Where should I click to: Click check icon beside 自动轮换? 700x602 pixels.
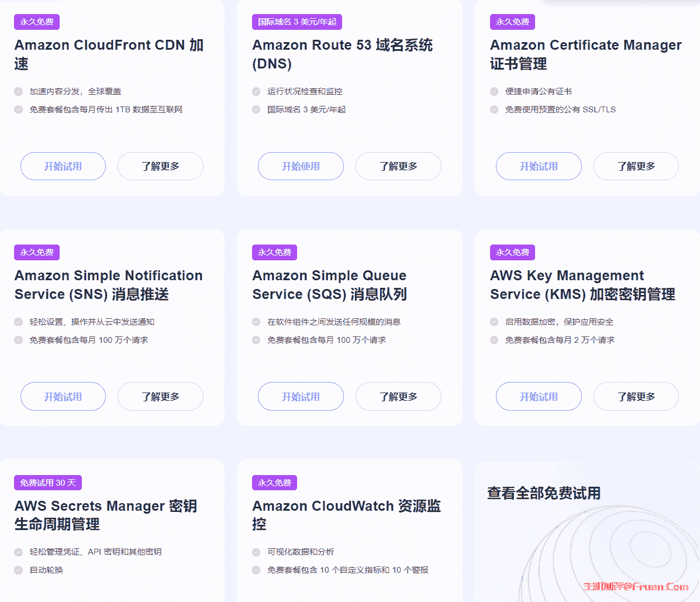[x=18, y=570]
